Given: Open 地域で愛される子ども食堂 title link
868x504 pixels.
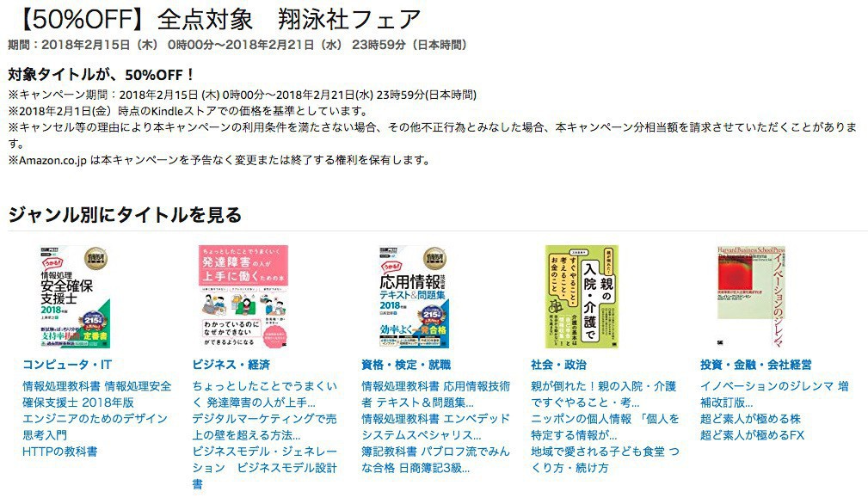Looking at the screenshot, I should (x=605, y=460).
